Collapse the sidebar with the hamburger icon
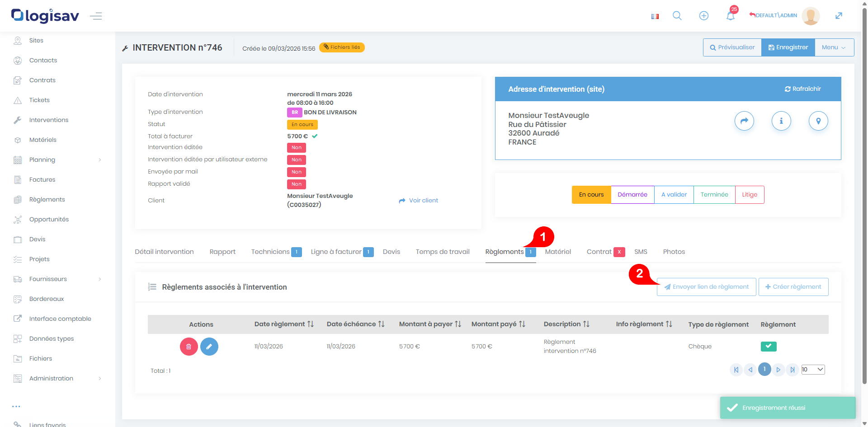The image size is (868, 427). [x=96, y=16]
